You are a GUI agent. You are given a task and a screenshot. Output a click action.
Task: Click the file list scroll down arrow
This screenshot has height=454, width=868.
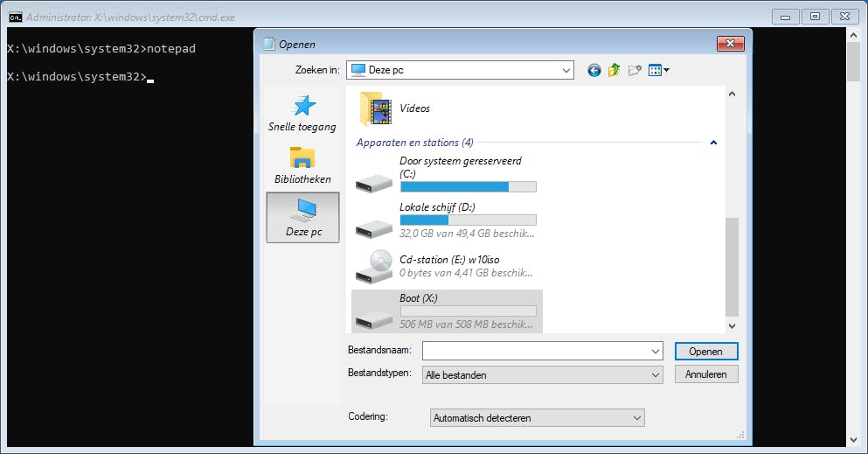pos(732,326)
